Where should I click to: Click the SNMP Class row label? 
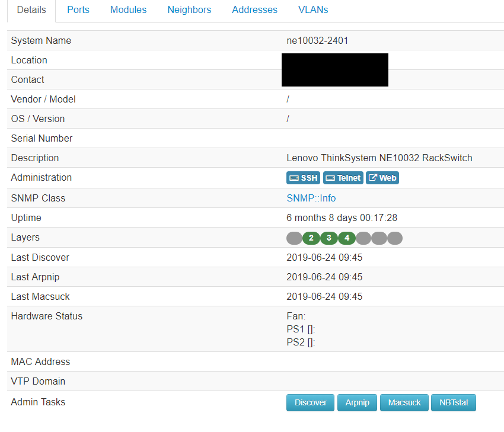[38, 198]
